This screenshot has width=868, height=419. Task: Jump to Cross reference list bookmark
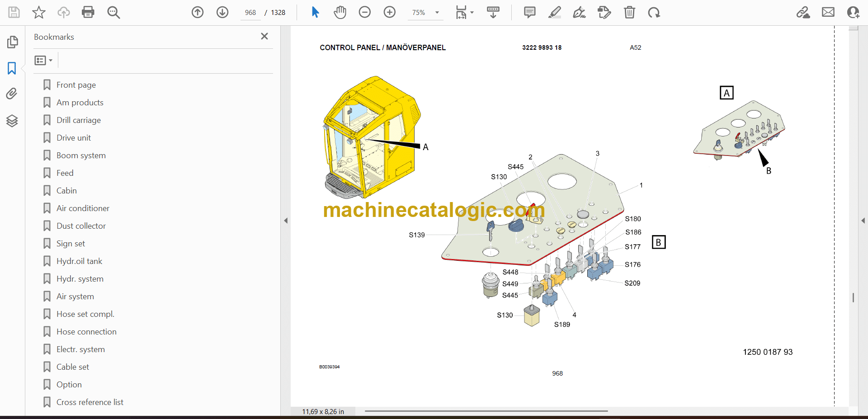90,402
